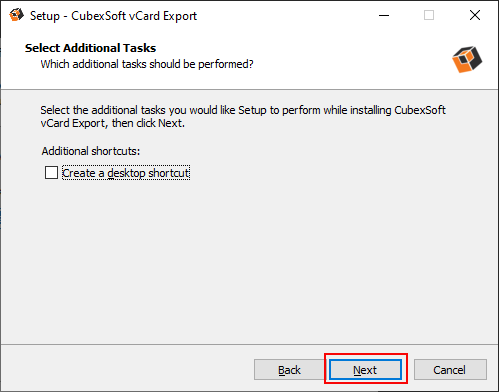499x392 pixels.
Task: Click the 'Select Additional Tasks' heading
Action: tap(90, 48)
